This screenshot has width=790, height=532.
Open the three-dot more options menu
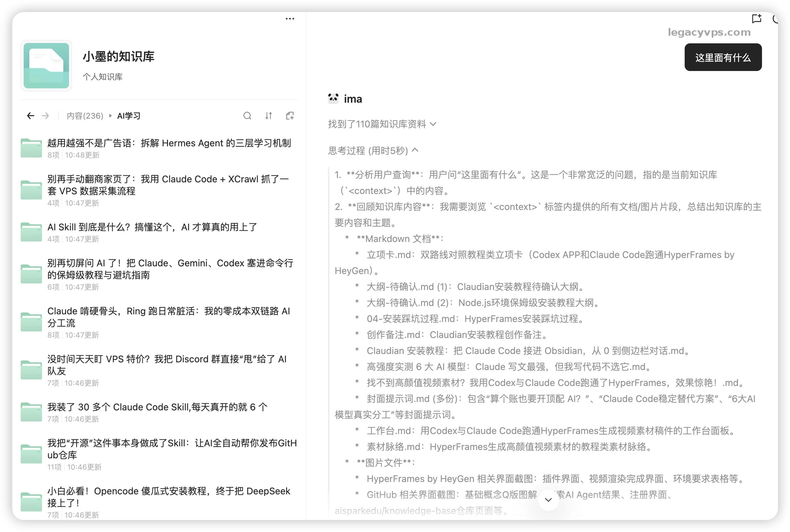(290, 19)
